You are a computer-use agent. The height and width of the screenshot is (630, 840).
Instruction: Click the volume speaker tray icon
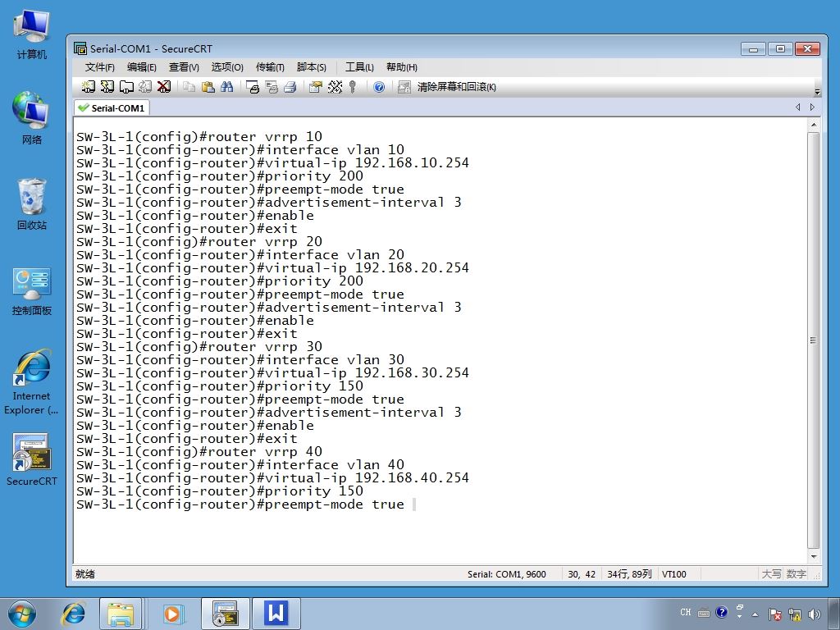[x=815, y=614]
